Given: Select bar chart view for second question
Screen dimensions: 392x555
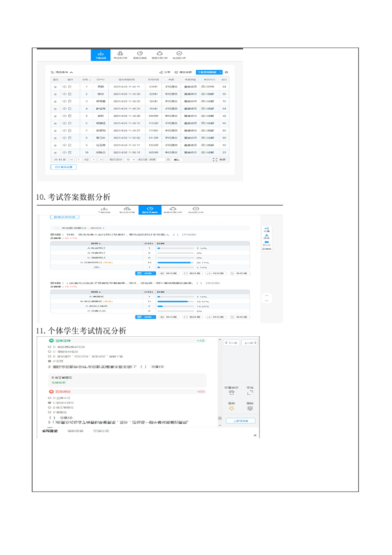Looking at the screenshot, I should click(x=215, y=317).
